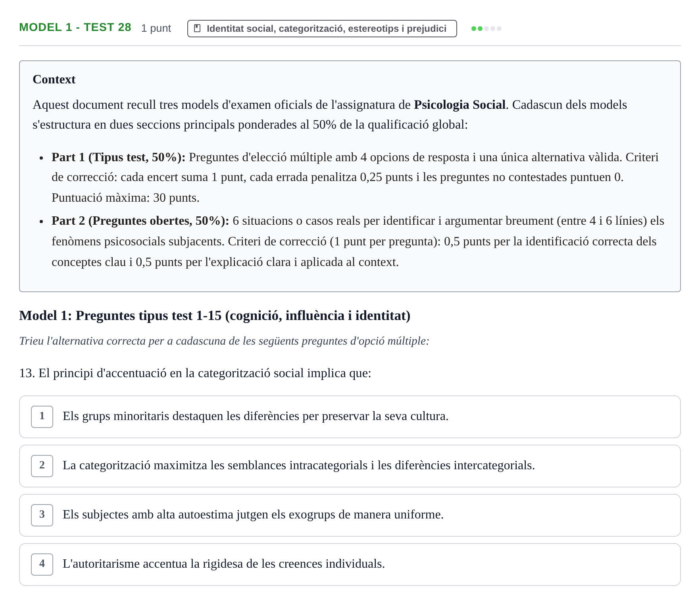Viewport: 700px width, 605px height.
Task: Choose answer 'L'autoritarisme accentua la rigidesa'
Action: coord(350,565)
